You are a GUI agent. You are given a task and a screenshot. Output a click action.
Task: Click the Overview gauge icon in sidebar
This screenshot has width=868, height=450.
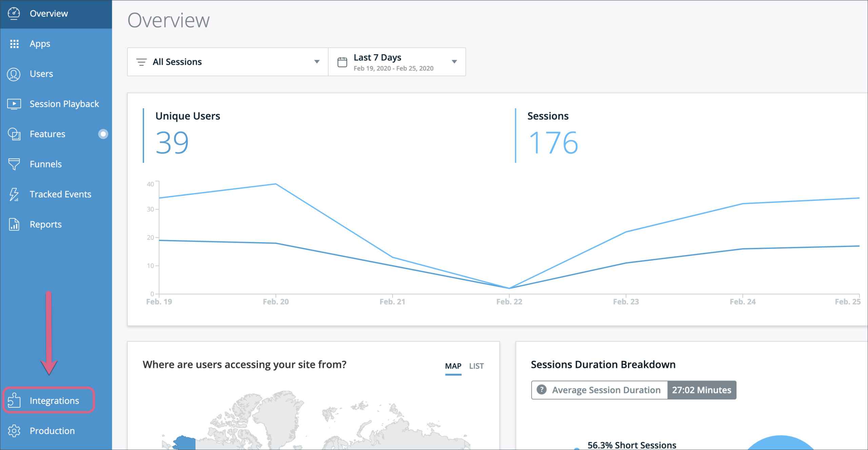(14, 14)
